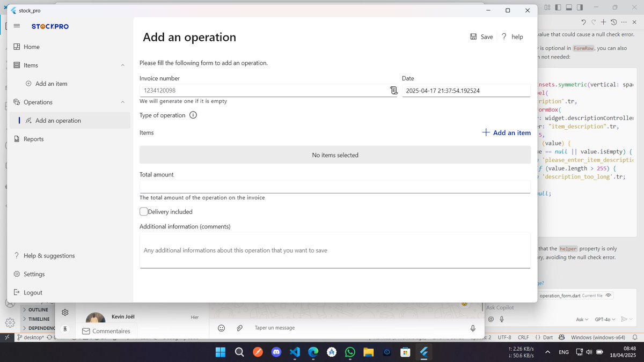This screenshot has height=362, width=644.
Task: Click the Taper un message field
Action: 357,328
